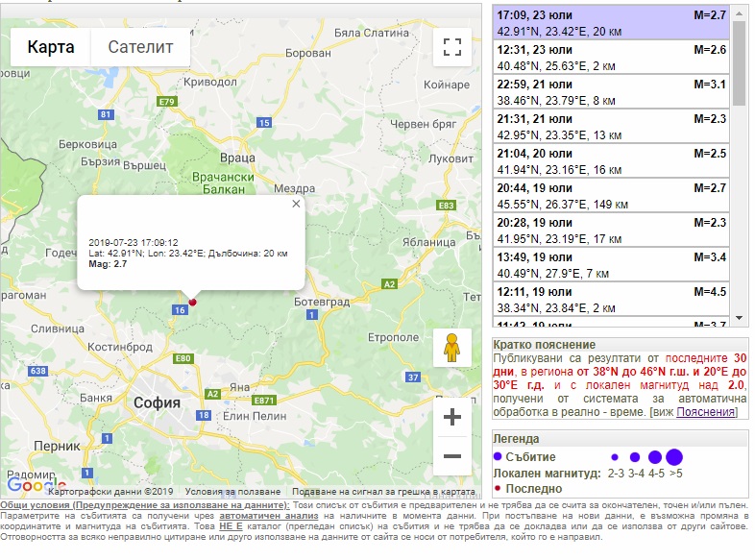Screen dimensions: 755x560
Task: Click Мездра label on map
Action: 294,189
